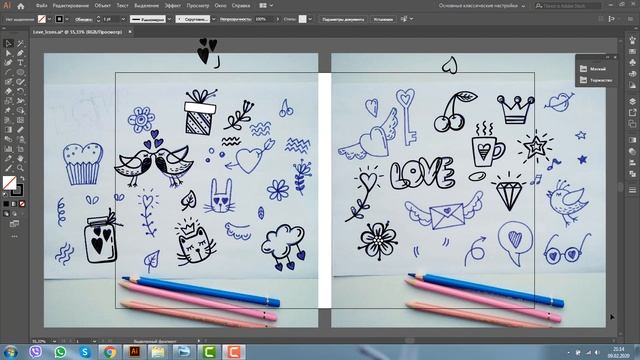Image resolution: width=640 pixels, height=360 pixels.
Task: Click the Change Screen Mode icon
Action: [14, 224]
